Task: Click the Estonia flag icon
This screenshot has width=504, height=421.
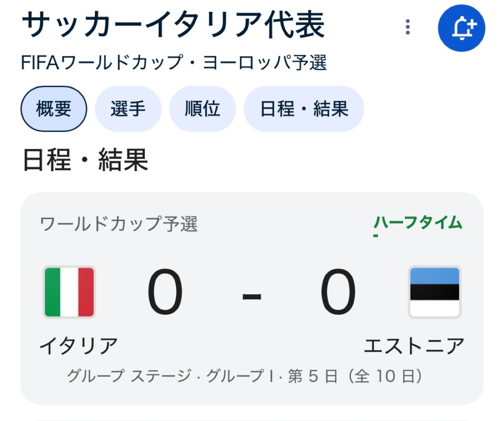Action: click(x=435, y=292)
